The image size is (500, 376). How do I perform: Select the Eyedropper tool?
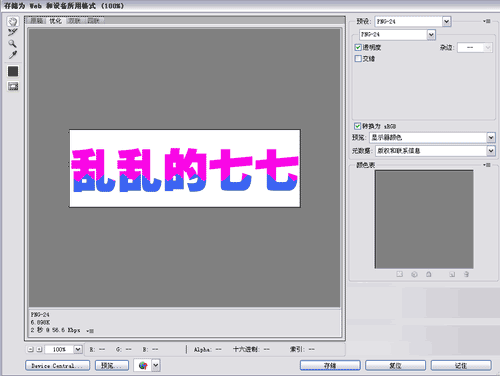coord(13,55)
